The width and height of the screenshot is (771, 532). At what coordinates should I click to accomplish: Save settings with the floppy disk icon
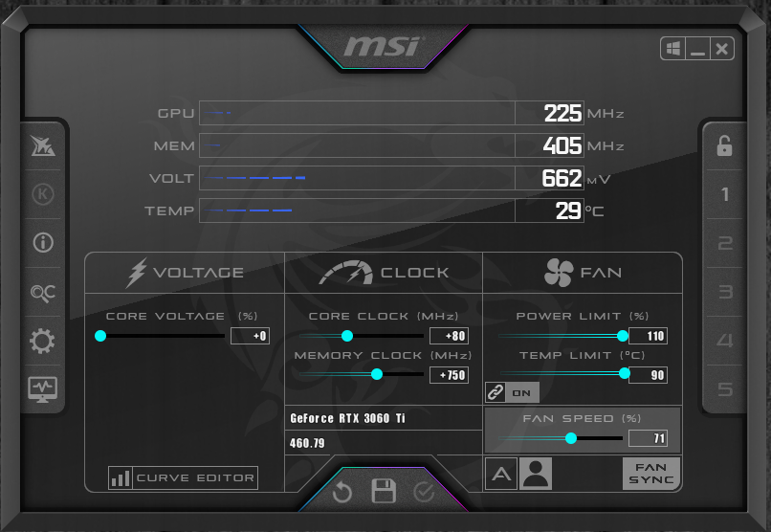384,493
